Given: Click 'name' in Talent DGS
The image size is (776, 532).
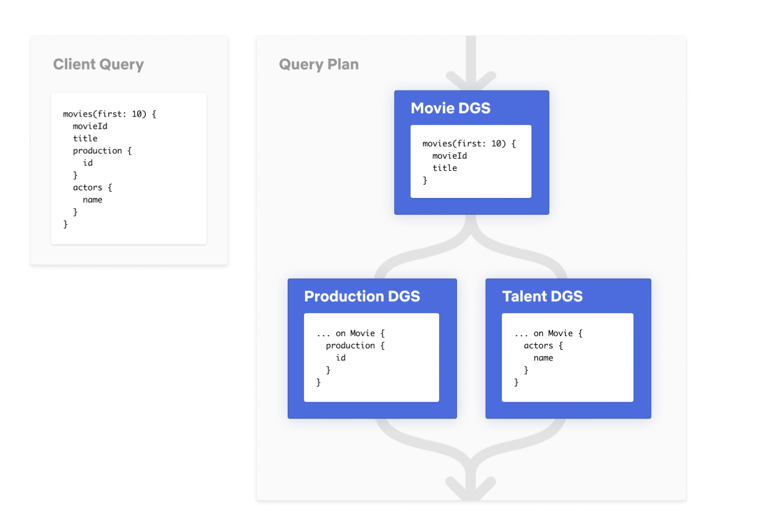Looking at the screenshot, I should (544, 358).
